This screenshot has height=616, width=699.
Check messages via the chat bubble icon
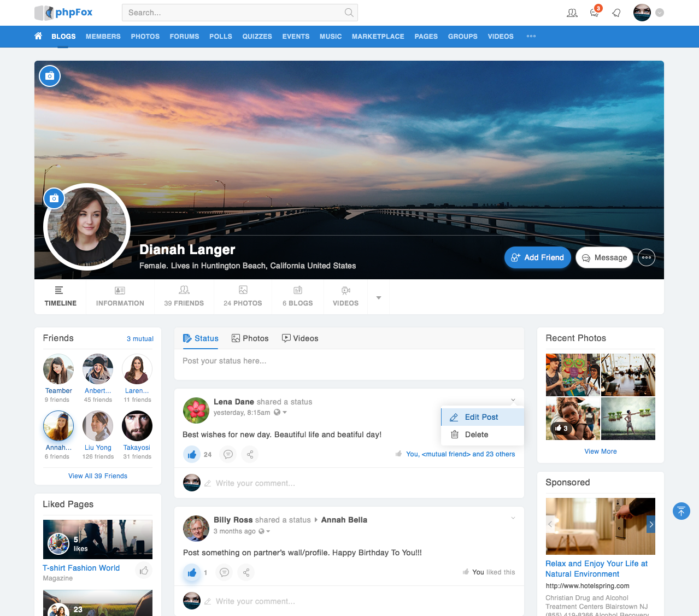pyautogui.click(x=594, y=12)
